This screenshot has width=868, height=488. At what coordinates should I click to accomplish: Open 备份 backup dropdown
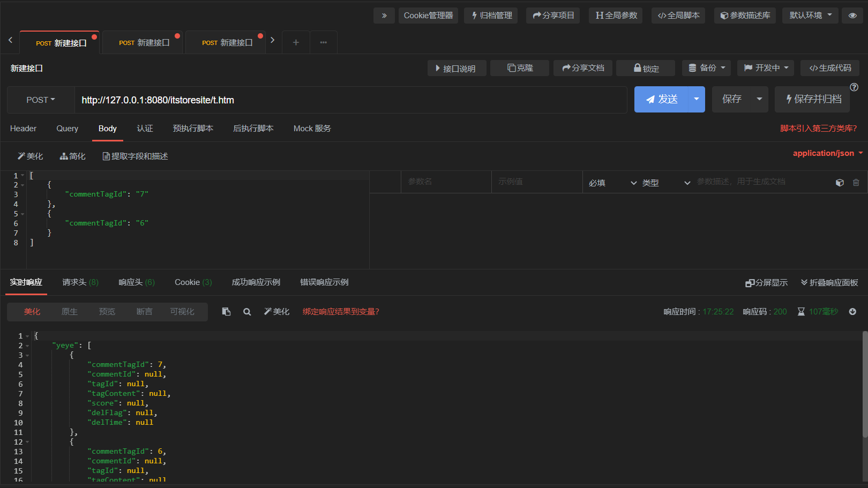click(707, 68)
